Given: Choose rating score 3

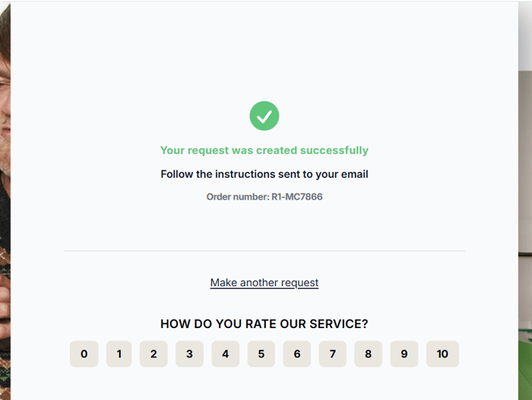Looking at the screenshot, I should 189,354.
